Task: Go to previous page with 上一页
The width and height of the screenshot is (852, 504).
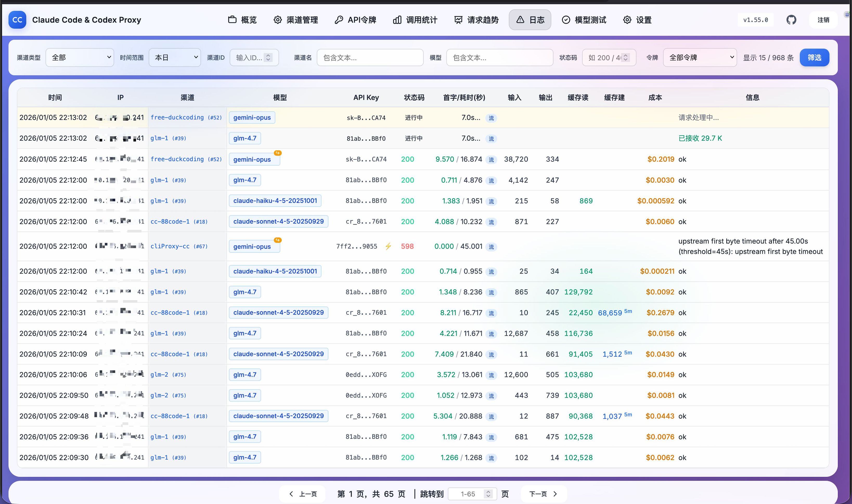Action: 302,494
